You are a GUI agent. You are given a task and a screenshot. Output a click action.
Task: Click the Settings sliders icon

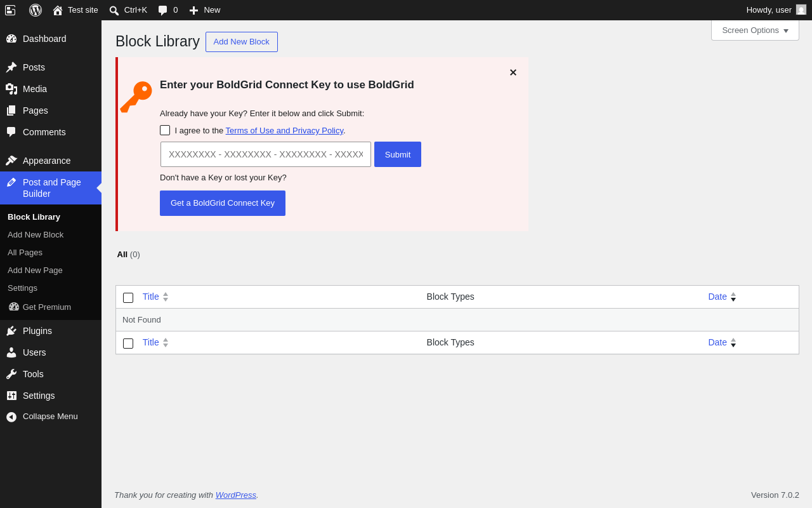tap(11, 396)
